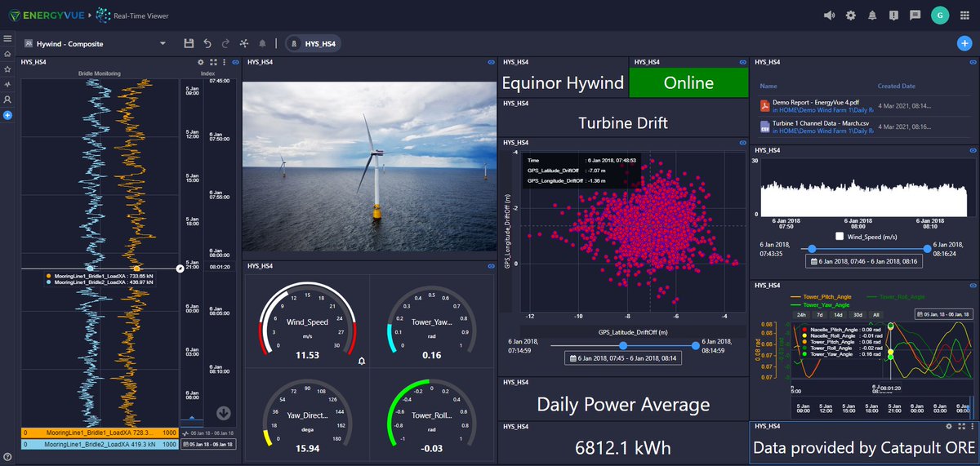Open the chat comments icon in header
This screenshot has height=466, width=980.
[x=915, y=15]
